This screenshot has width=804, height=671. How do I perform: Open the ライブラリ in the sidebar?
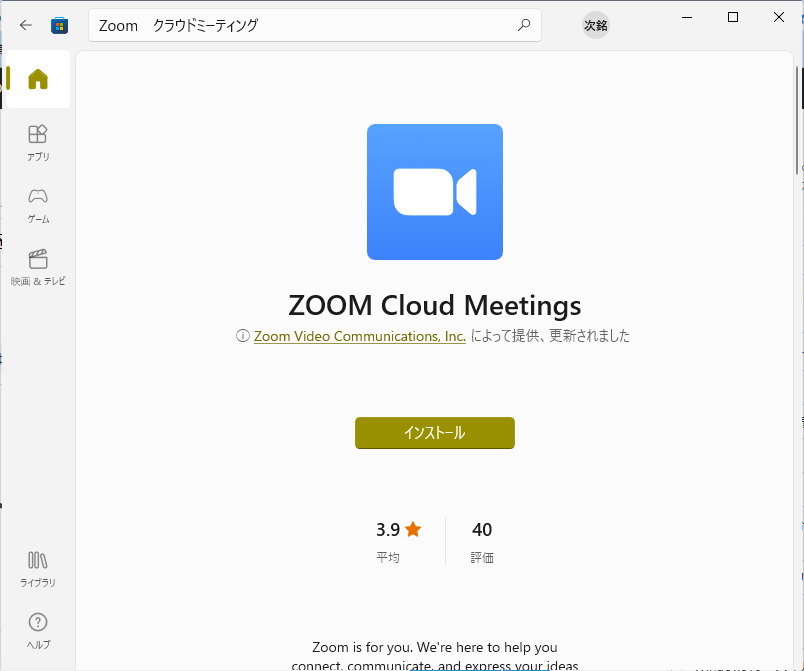pyautogui.click(x=38, y=569)
